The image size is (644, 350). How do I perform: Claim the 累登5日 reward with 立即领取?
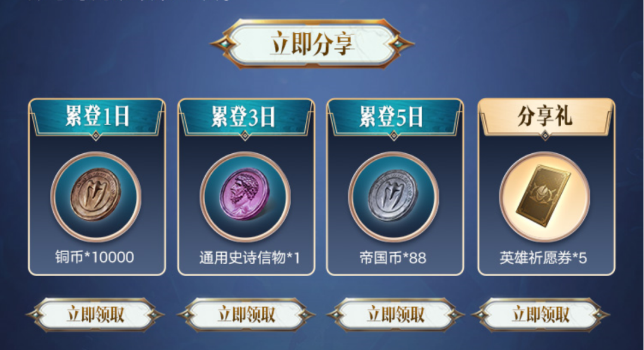(395, 315)
